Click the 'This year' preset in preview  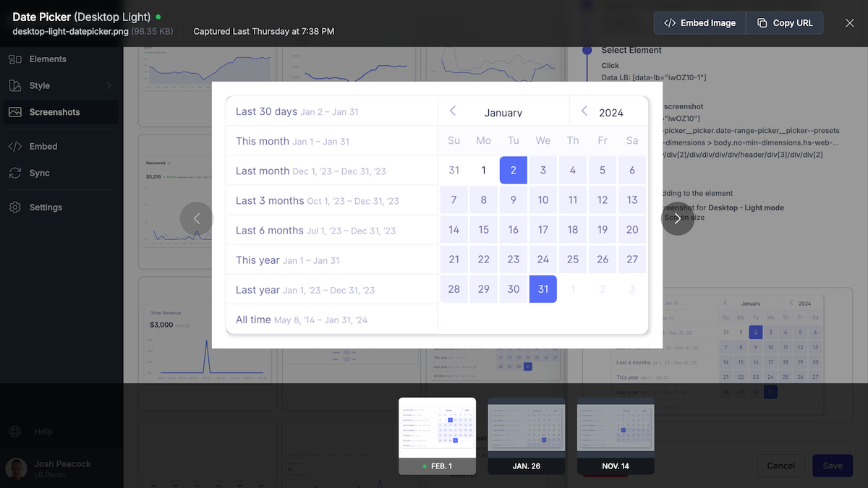point(332,260)
